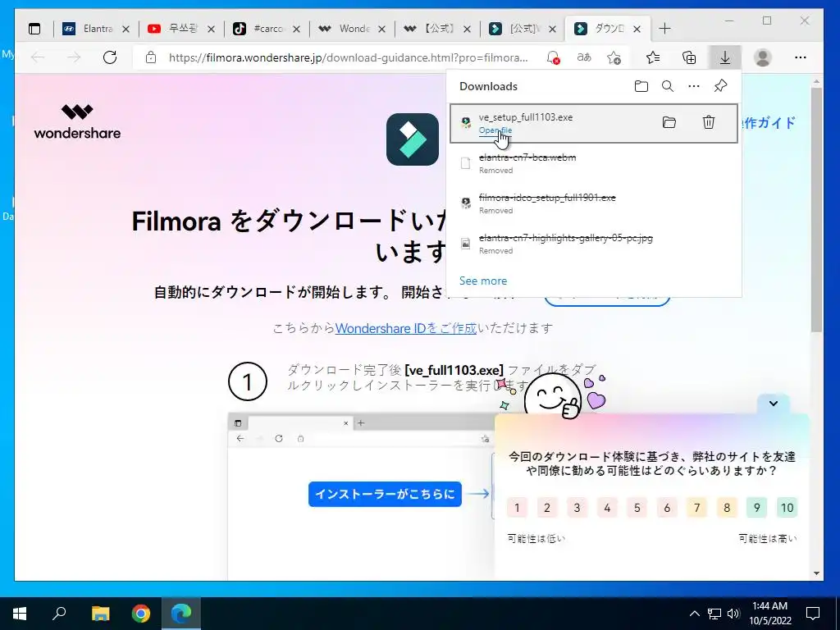The image size is (840, 630).
Task: Open the Wondershare ID creation link
Action: tap(405, 328)
